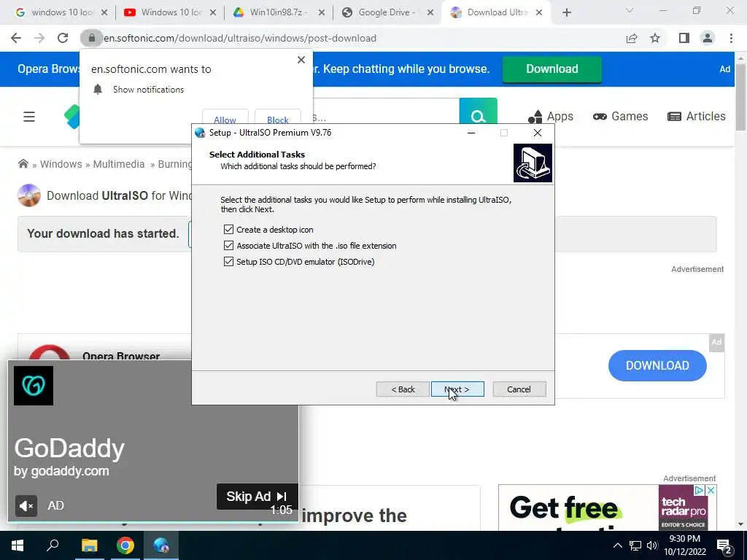
Task: Close the Download UltraISO tab
Action: click(x=539, y=12)
